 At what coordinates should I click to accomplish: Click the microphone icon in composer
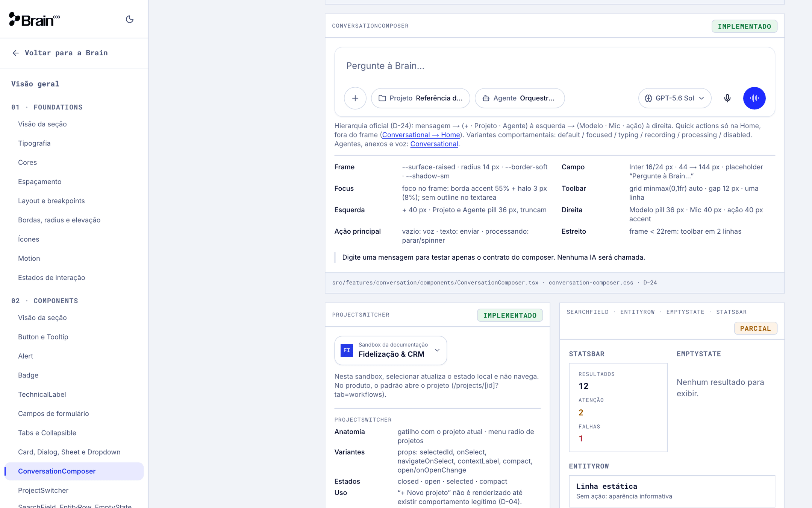tap(727, 98)
